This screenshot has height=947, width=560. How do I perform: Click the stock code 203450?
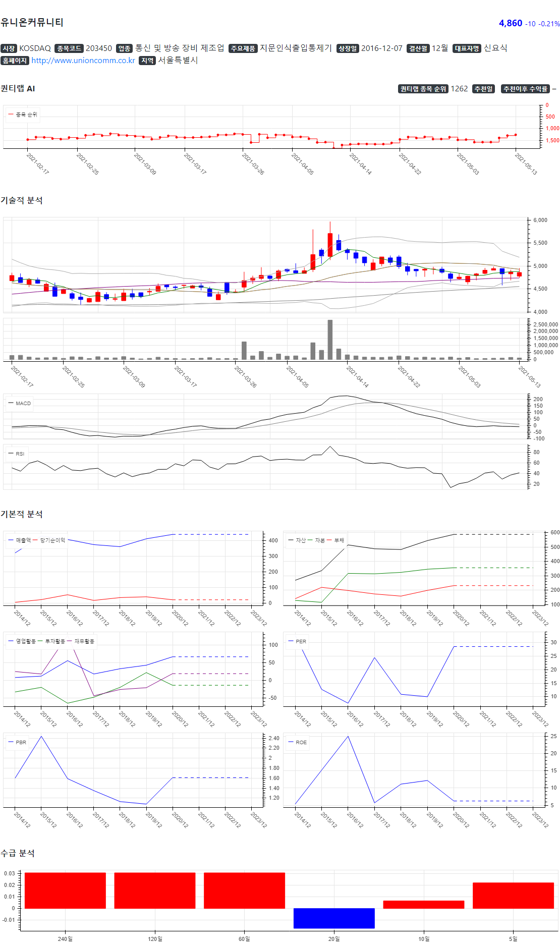pos(99,48)
